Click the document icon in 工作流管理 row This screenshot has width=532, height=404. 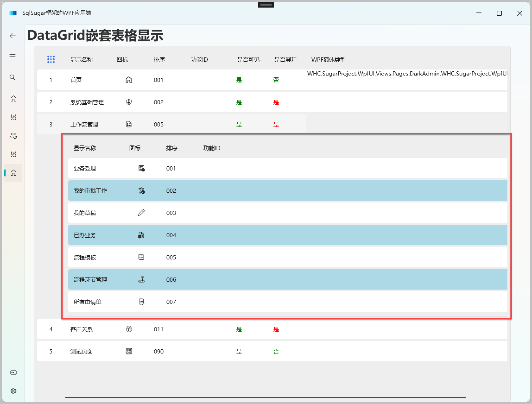pos(129,124)
